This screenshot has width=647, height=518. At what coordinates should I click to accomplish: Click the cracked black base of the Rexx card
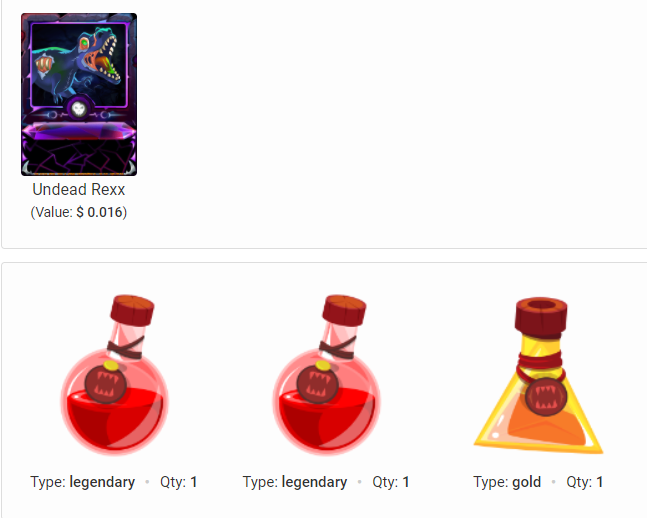click(79, 157)
